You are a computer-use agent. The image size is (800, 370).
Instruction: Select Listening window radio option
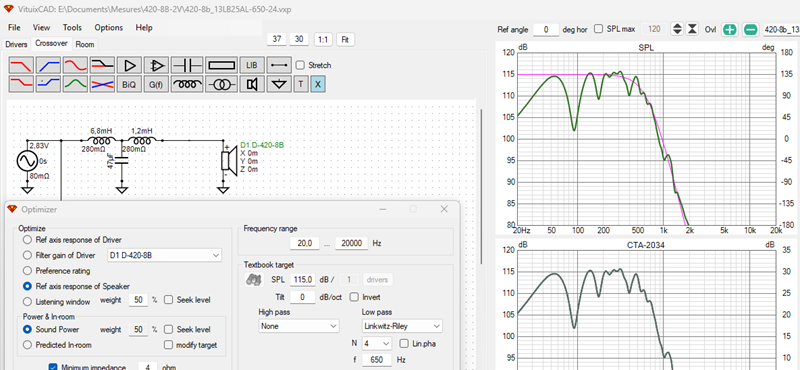[27, 301]
